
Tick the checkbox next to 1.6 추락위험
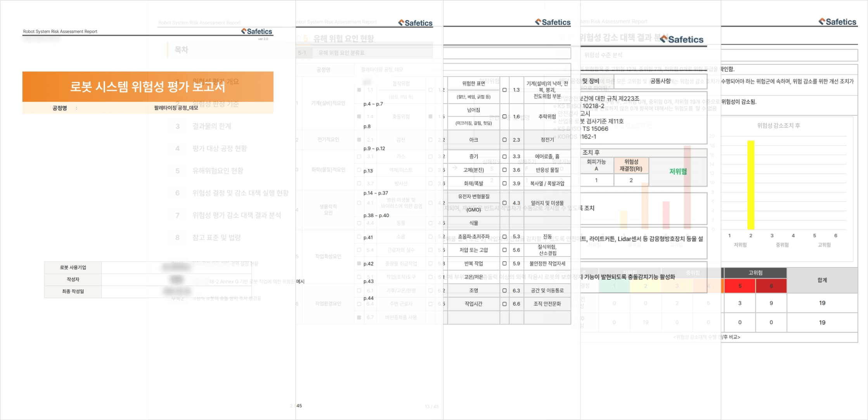click(504, 116)
